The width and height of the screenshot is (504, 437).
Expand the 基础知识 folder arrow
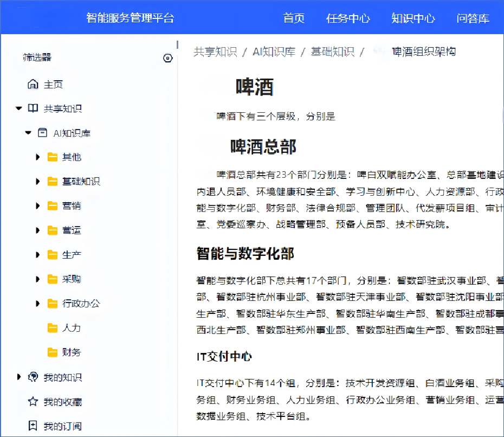click(38, 181)
